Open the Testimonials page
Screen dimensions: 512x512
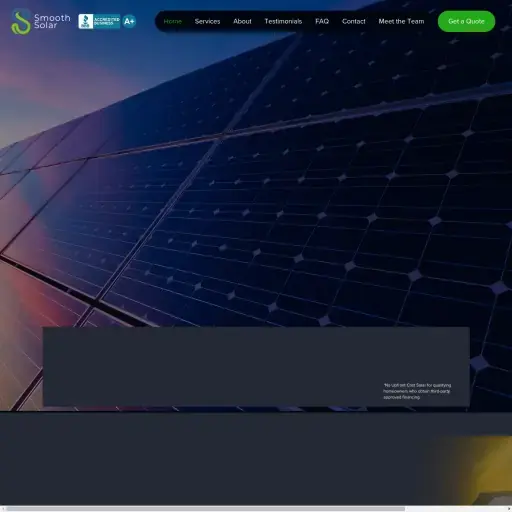[x=283, y=21]
